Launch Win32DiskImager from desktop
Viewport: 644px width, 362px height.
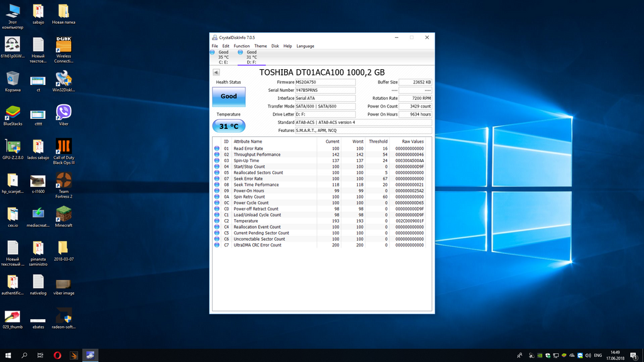tap(64, 81)
